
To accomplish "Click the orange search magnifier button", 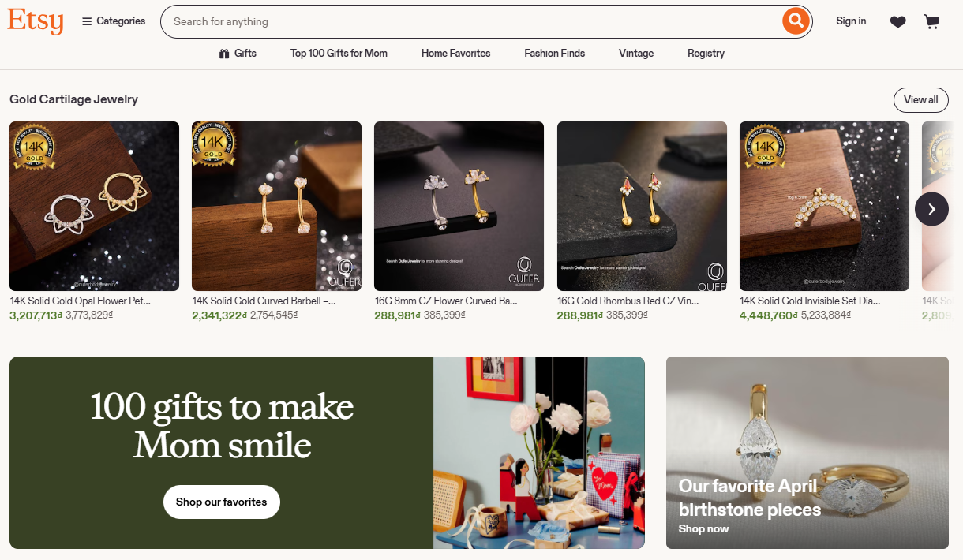I will click(796, 21).
